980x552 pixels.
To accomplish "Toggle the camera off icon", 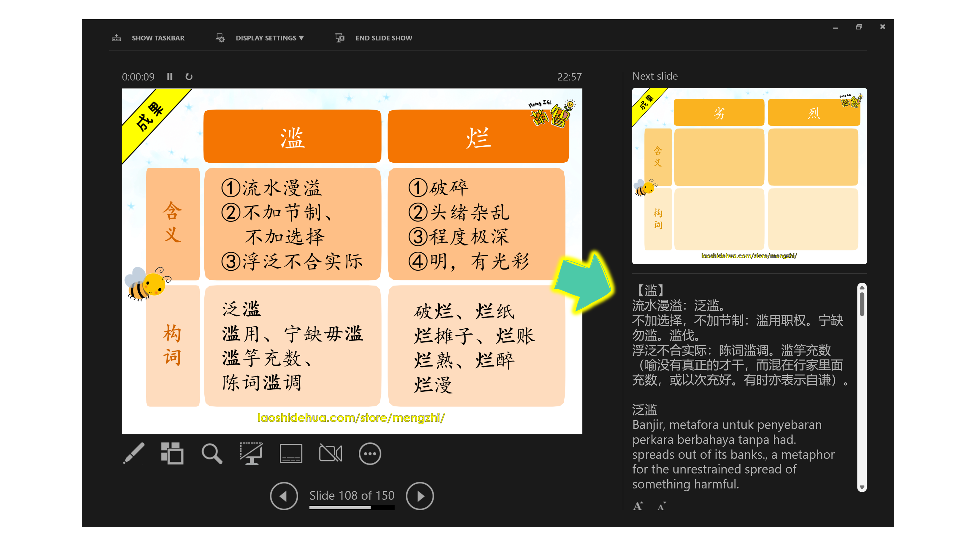I will (330, 453).
